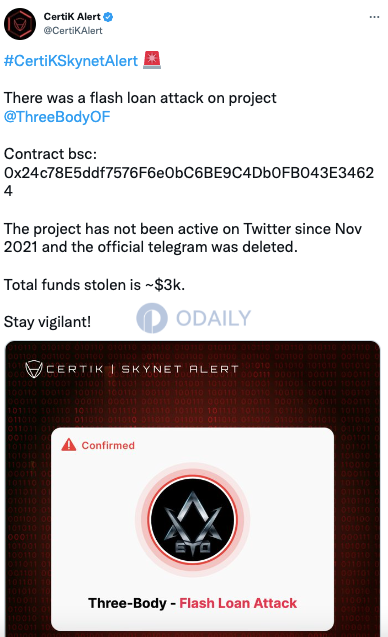Click the ODAILY watermark logo
Screen dimensions: 388x637
click(152, 318)
